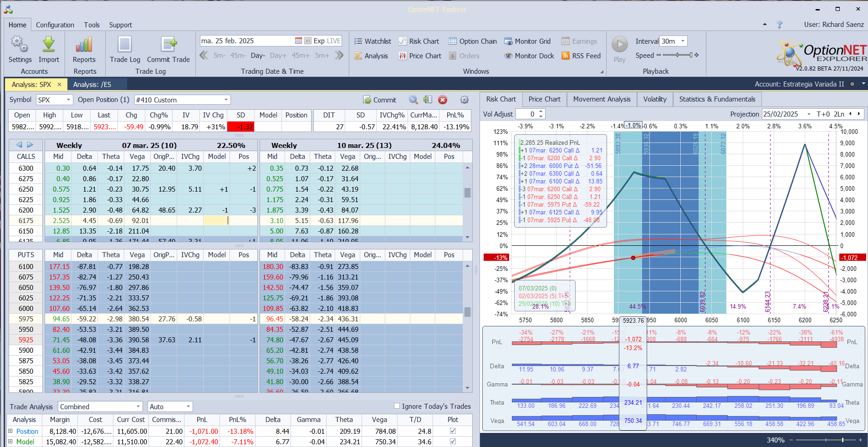Viewport: 868px width, 447px height.
Task: Open the Symbol SPX dropdown
Action: pyautogui.click(x=68, y=100)
